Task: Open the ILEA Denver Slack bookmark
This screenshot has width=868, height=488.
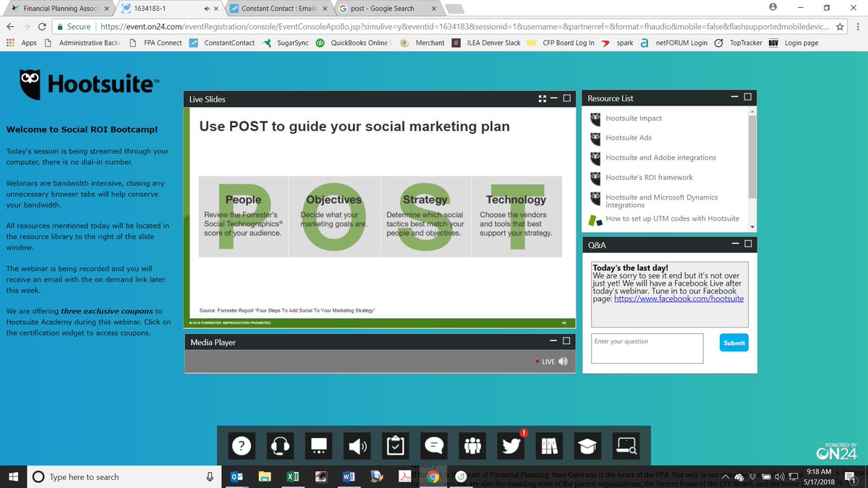Action: (x=486, y=43)
